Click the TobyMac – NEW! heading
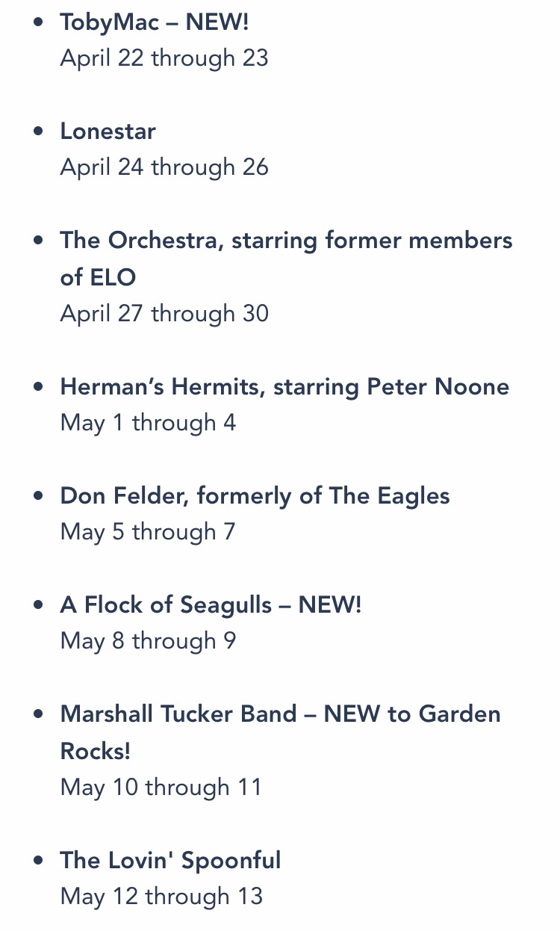This screenshot has width=560, height=931. coord(154,22)
